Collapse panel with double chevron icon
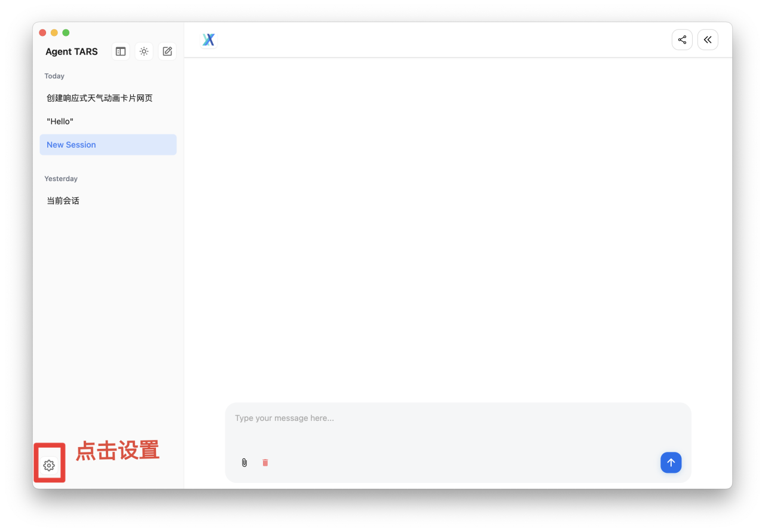Viewport: 765px width, 532px height. pos(708,40)
